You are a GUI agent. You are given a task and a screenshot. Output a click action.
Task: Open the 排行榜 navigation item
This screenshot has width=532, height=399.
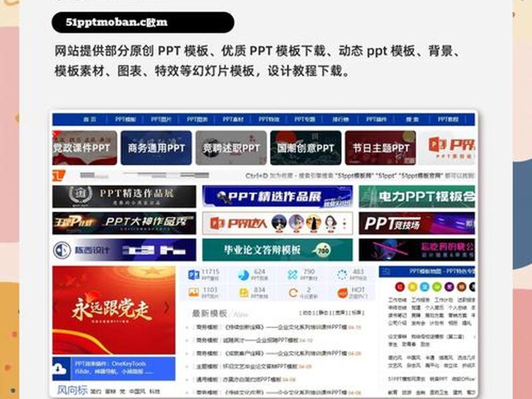click(x=340, y=120)
